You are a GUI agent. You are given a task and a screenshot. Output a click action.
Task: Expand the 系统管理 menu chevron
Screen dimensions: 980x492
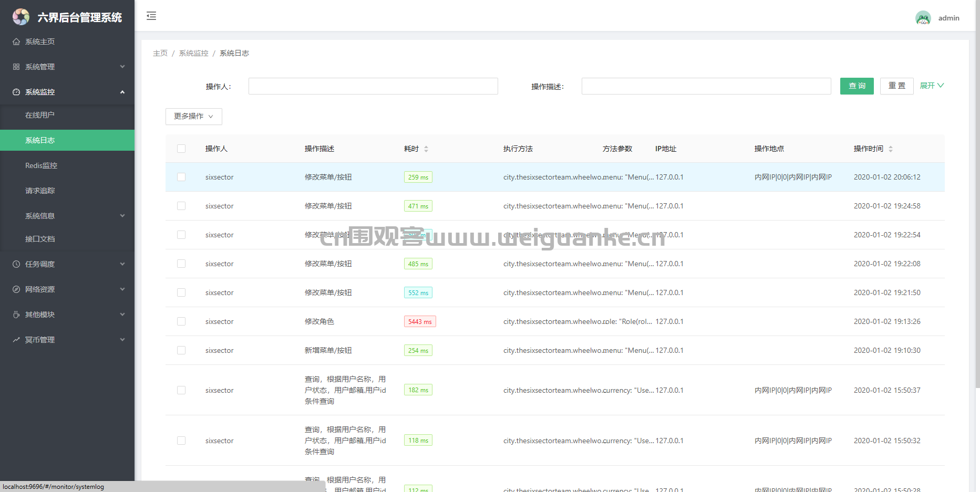tap(122, 67)
